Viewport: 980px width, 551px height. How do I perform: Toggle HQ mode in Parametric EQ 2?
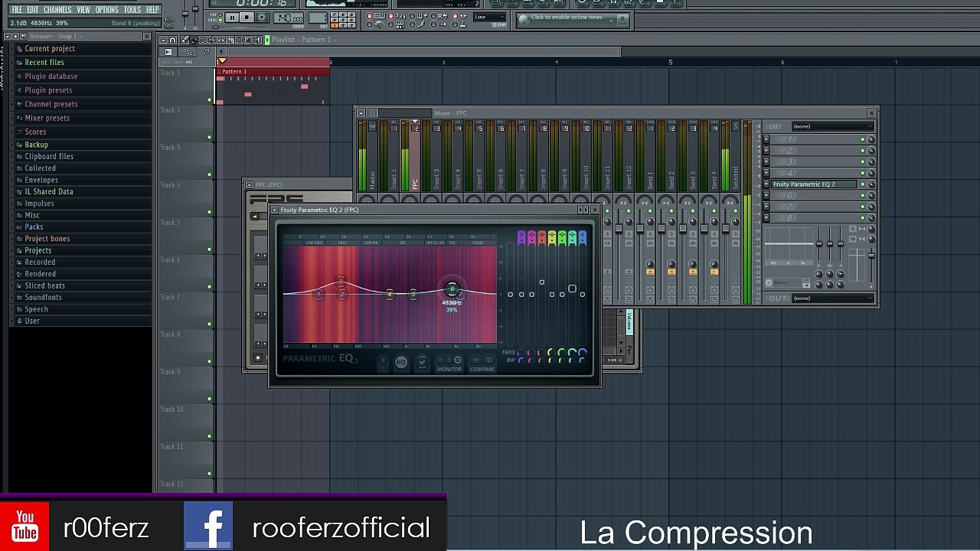pyautogui.click(x=401, y=362)
